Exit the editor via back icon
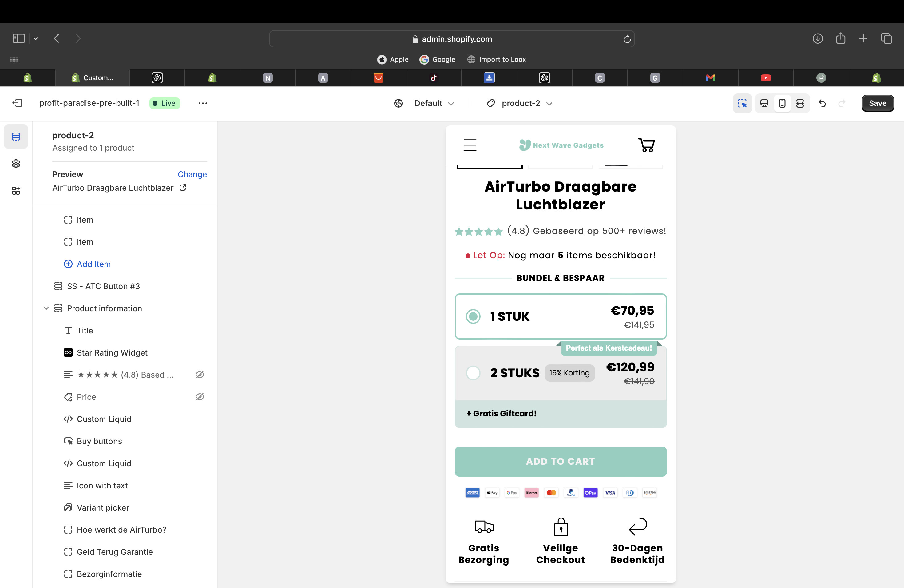904x588 pixels. 18,103
